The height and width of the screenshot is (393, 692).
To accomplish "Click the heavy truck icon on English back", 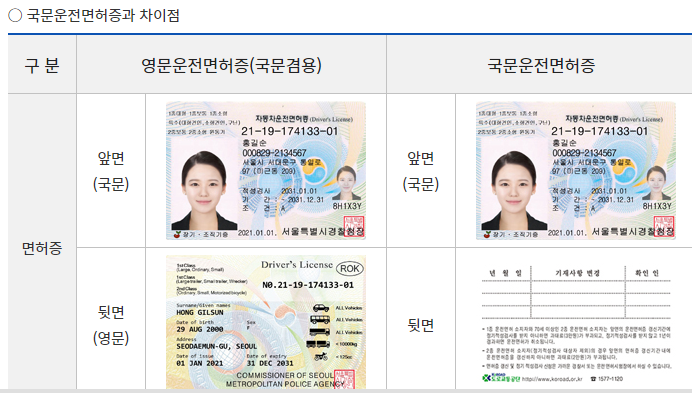I will 320,332.
